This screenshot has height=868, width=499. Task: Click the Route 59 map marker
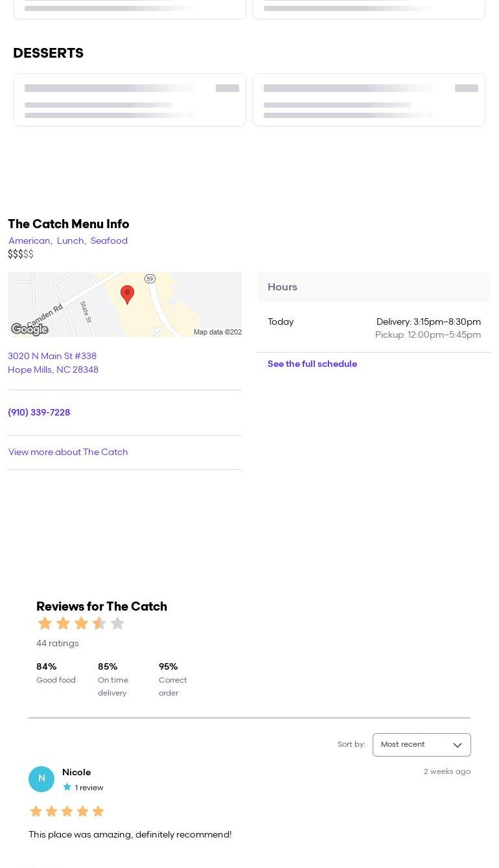150,279
